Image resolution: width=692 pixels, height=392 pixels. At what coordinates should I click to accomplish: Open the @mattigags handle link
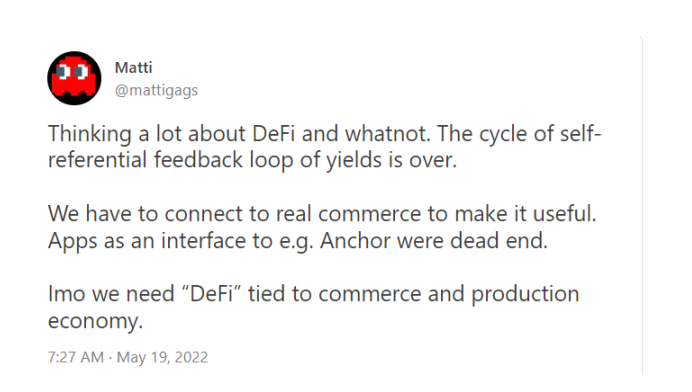pyautogui.click(x=156, y=90)
